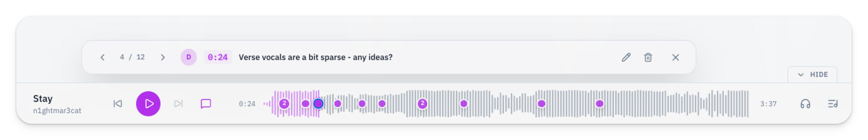Jump to the 0:24 comment timestamp
Screen dimensions: 868x140
coord(217,57)
